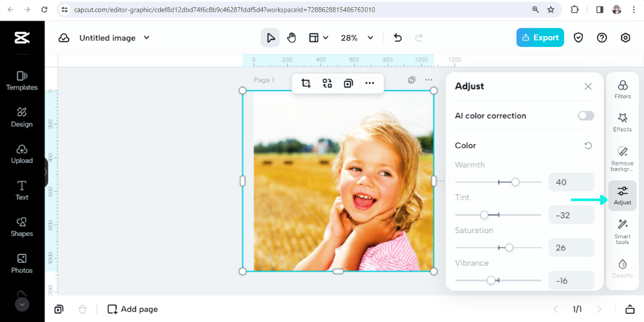Toggle AI color correction switch
The image size is (644, 322).
[585, 116]
